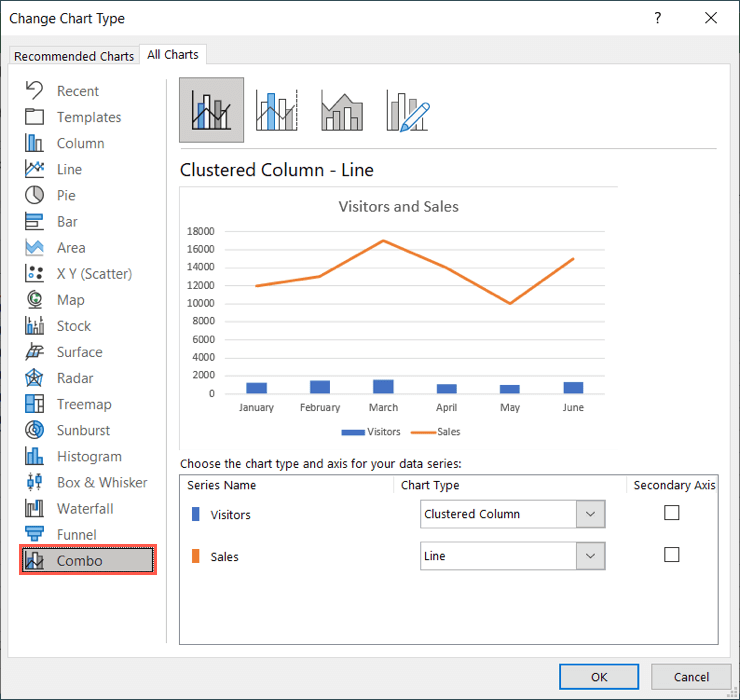
Task: Select Stacked Area - Clustered Column subtype
Action: (342, 110)
